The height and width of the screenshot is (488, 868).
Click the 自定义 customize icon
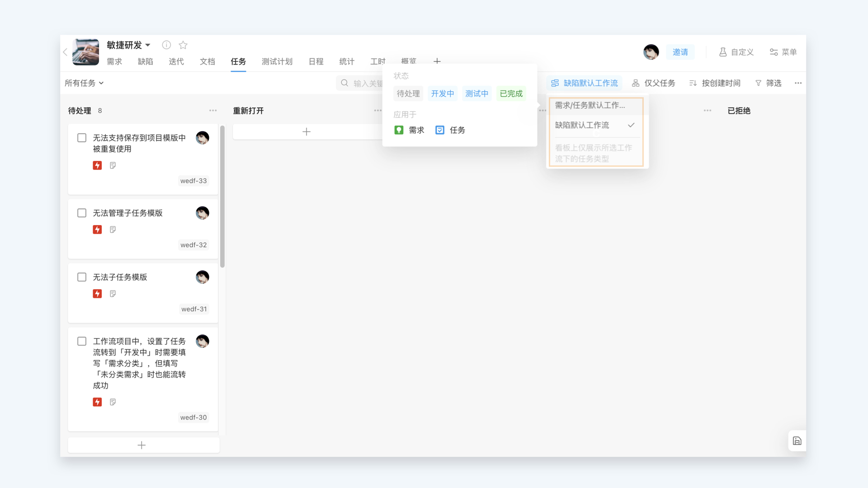click(x=723, y=52)
